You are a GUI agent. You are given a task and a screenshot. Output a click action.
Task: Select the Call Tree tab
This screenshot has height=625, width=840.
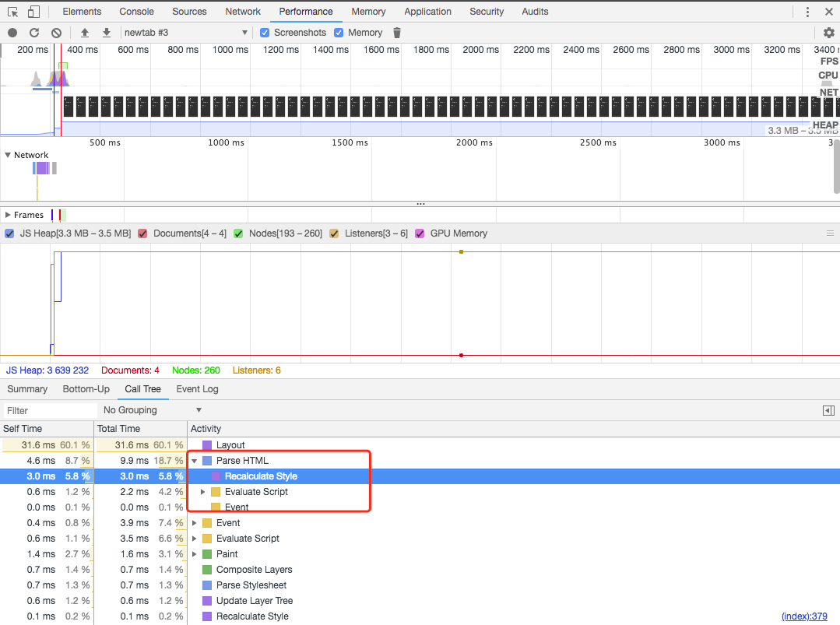(143, 389)
